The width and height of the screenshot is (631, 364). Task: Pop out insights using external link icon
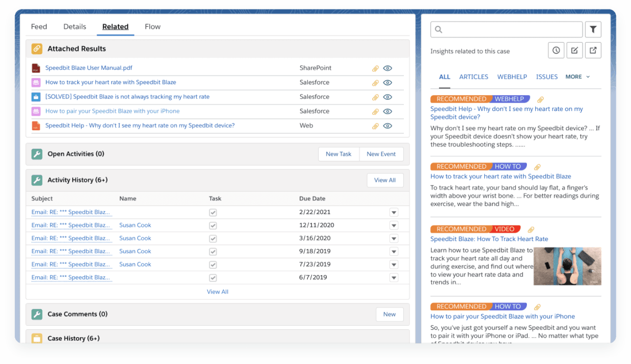(593, 50)
